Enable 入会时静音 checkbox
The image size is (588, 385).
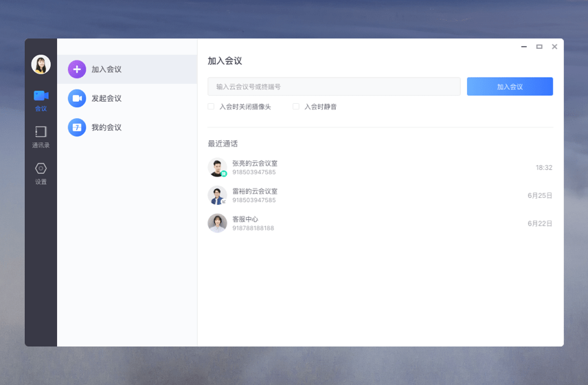[296, 107]
